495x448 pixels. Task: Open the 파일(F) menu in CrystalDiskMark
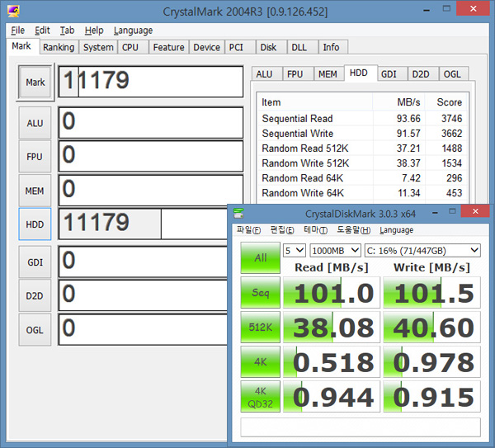[x=249, y=230]
